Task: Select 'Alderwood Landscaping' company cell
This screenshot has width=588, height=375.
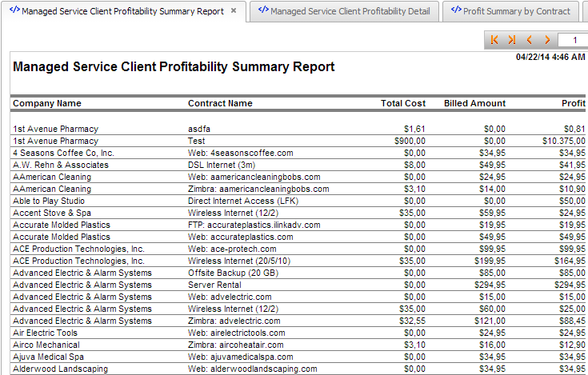Action: [60, 369]
